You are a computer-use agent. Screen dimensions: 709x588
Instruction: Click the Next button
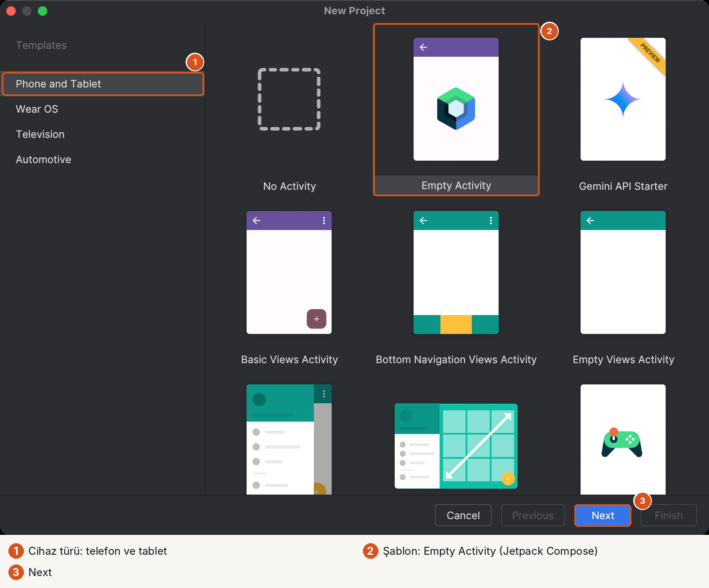point(603,515)
